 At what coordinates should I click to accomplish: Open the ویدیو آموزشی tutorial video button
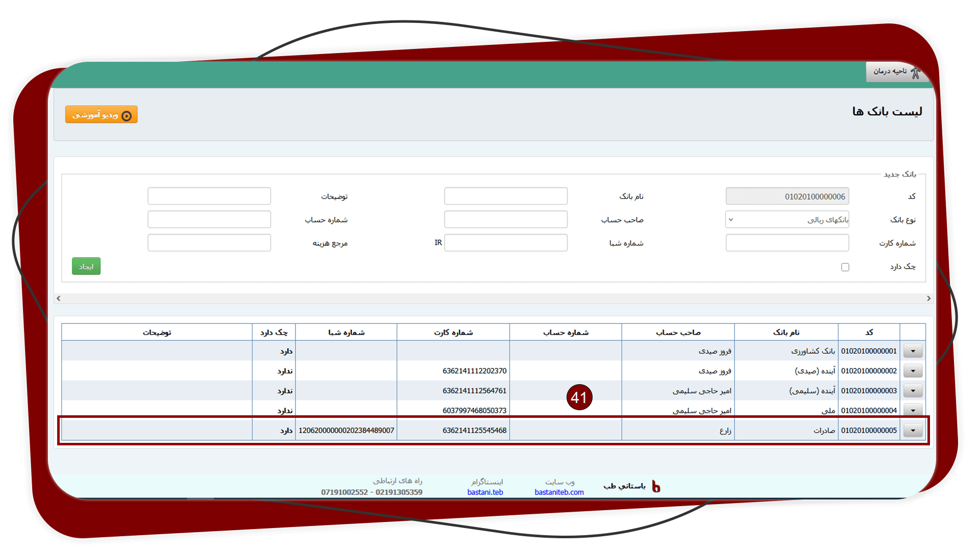[x=102, y=115]
